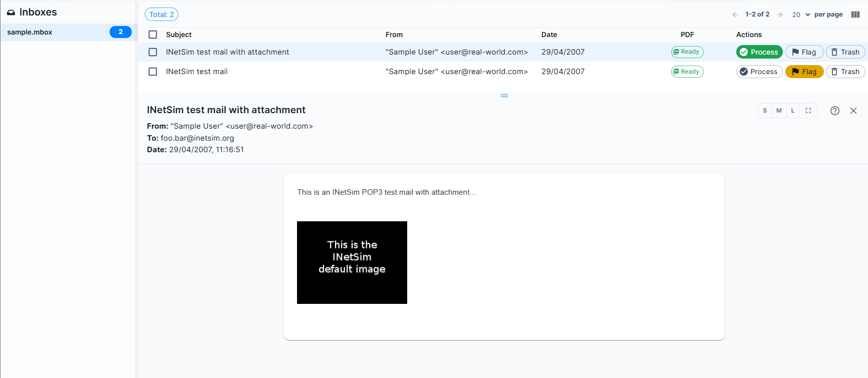Select all emails checkbox in header
Screen dimensions: 868x378
click(x=153, y=35)
